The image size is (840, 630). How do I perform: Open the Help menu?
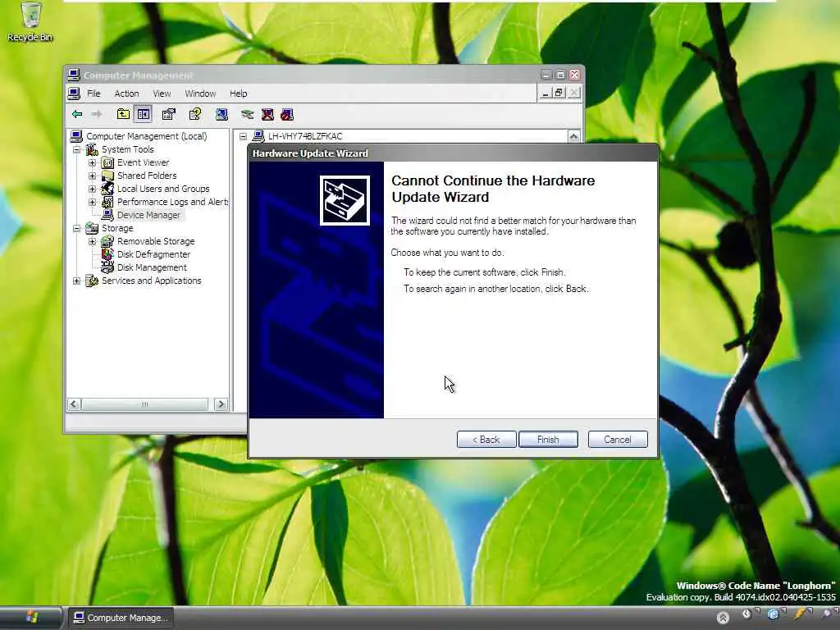(239, 94)
